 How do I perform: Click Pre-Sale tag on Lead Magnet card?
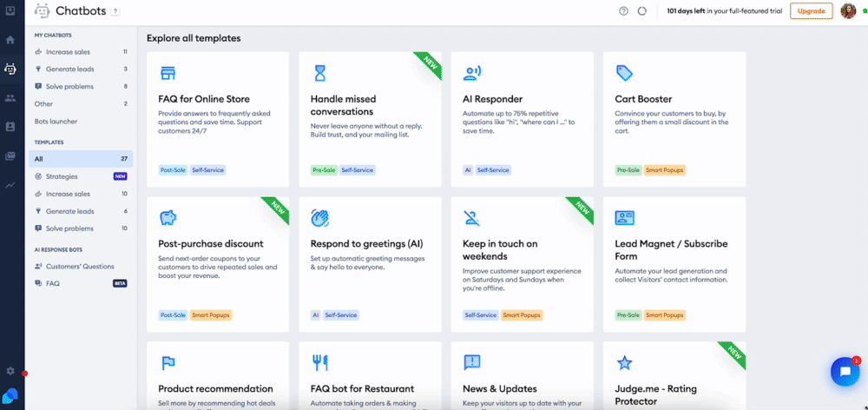628,315
